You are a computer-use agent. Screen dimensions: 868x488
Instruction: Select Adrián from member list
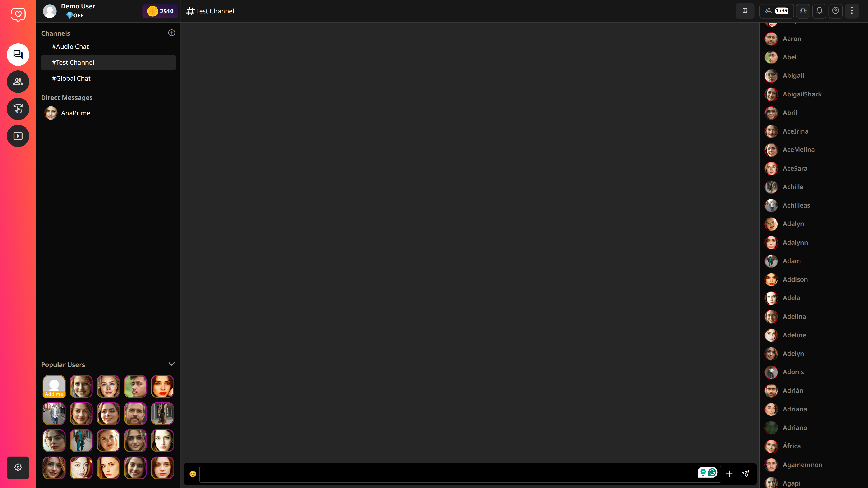814,391
